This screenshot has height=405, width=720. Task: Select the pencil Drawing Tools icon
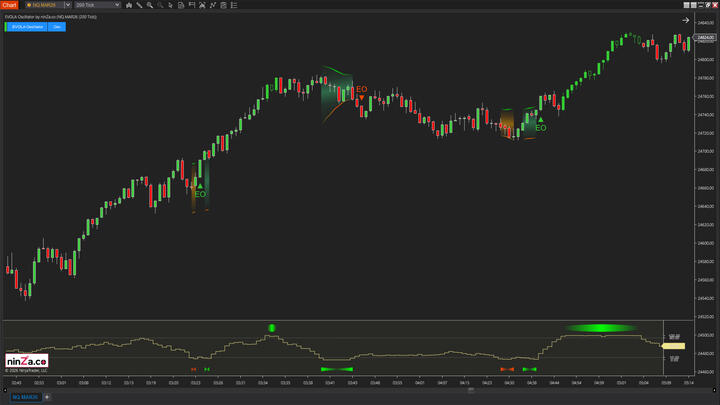click(139, 5)
